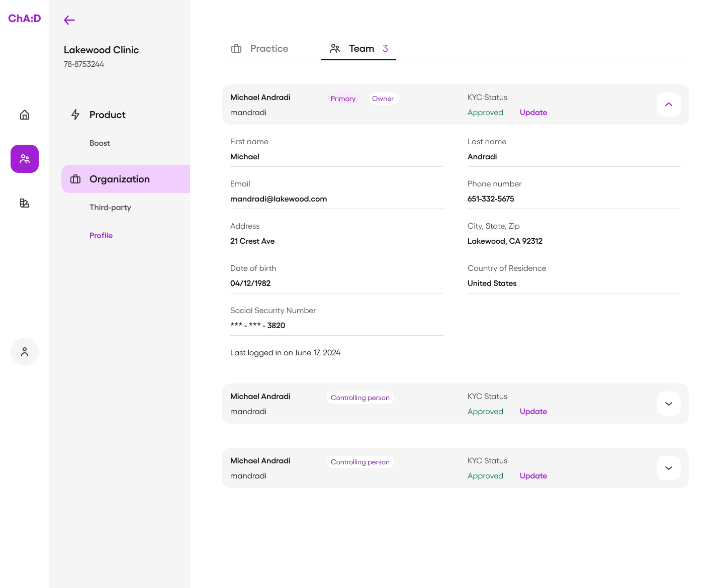This screenshot has height=588, width=724.
Task: Switch to the Practice tab
Action: click(260, 49)
